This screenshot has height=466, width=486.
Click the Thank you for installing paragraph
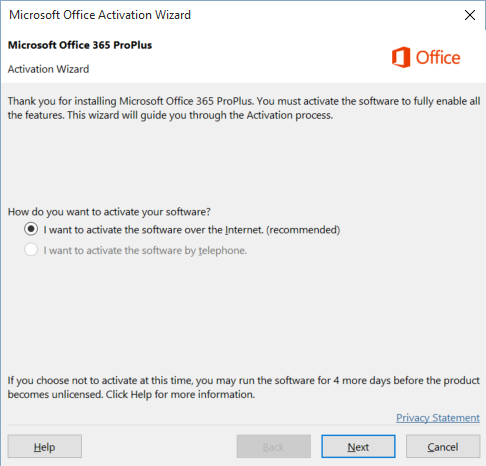click(244, 108)
